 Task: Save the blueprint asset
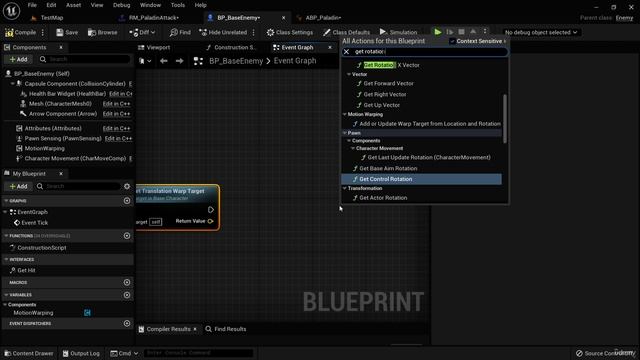67,32
